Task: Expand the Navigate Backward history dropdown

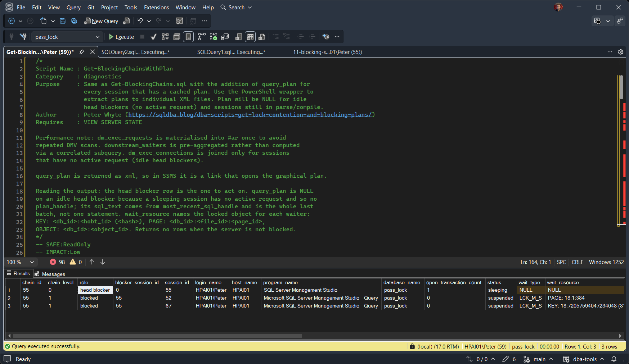Action: tap(21, 21)
